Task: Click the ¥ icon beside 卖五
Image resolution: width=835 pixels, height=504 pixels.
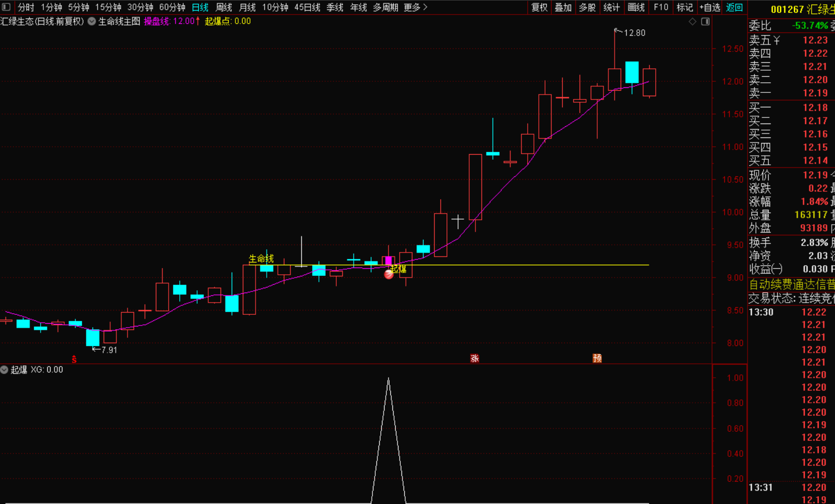Action: click(777, 40)
